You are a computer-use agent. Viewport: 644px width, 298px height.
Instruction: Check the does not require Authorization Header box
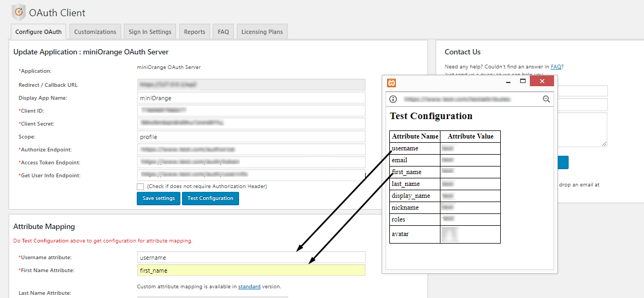click(x=141, y=186)
